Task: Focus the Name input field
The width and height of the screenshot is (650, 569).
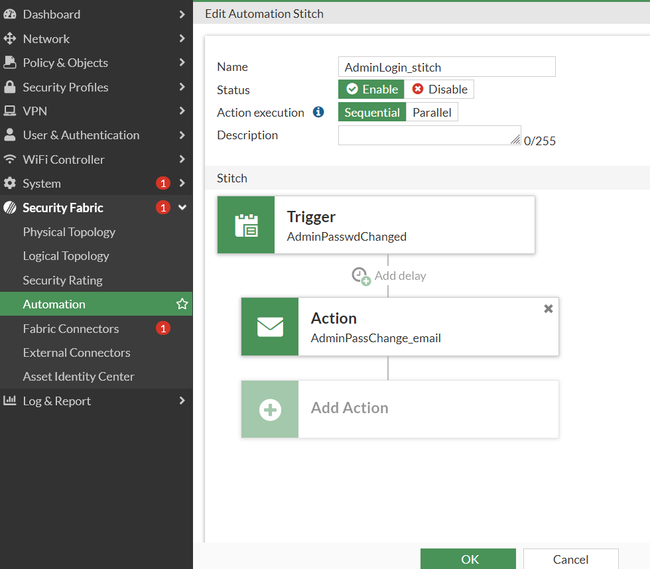Action: point(446,67)
